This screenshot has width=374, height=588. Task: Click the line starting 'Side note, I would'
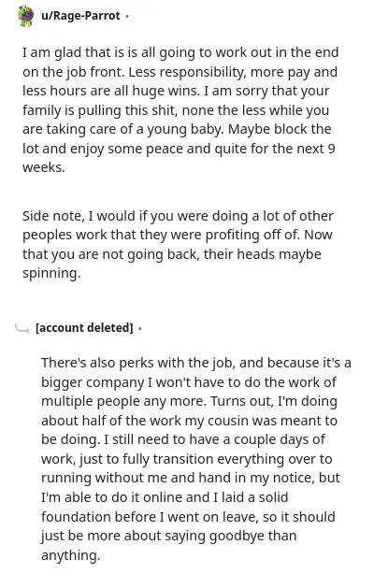pos(178,216)
